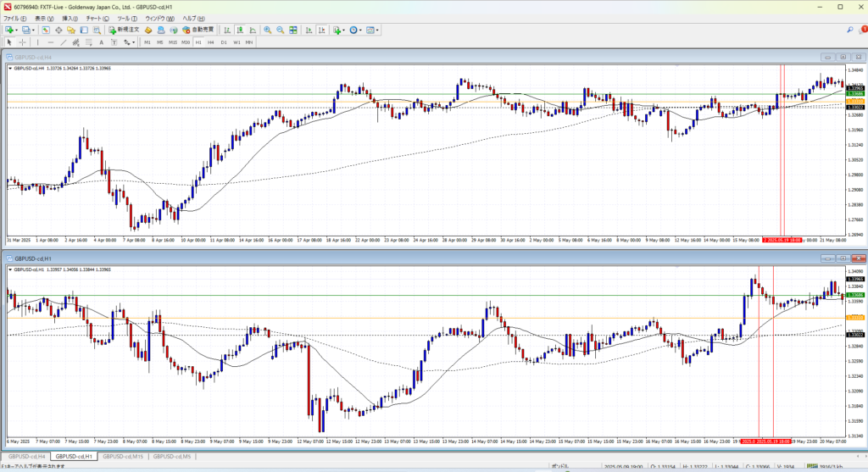Select the Trendline drawing tool
Viewport: 868px width, 472px height.
[x=64, y=42]
